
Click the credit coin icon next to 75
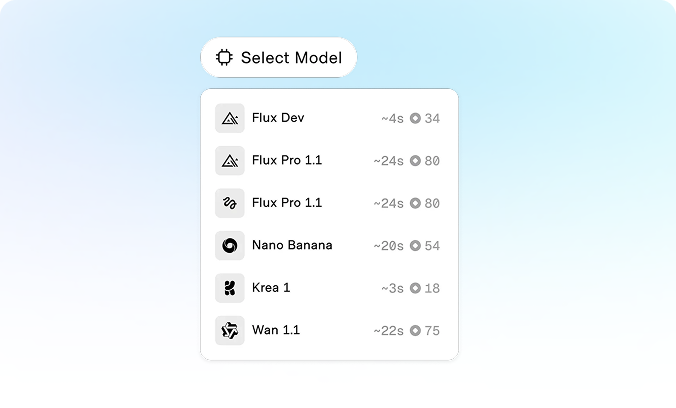tap(415, 330)
